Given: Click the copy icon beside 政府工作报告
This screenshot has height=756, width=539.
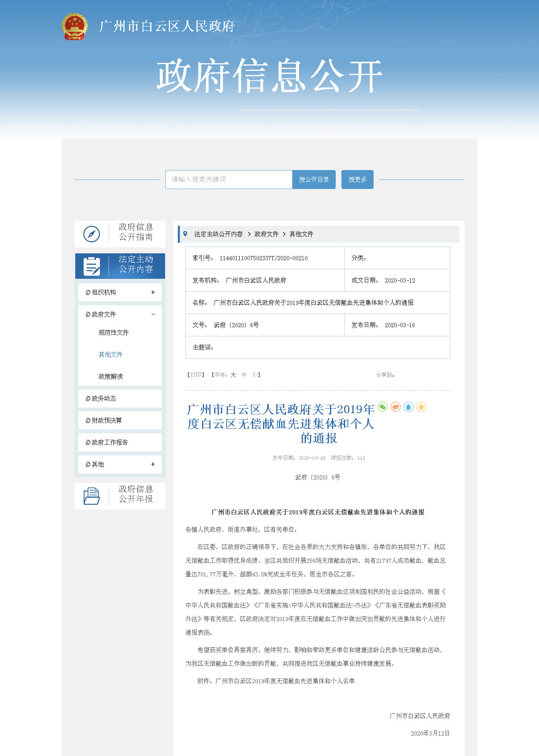Looking at the screenshot, I should coord(88,442).
